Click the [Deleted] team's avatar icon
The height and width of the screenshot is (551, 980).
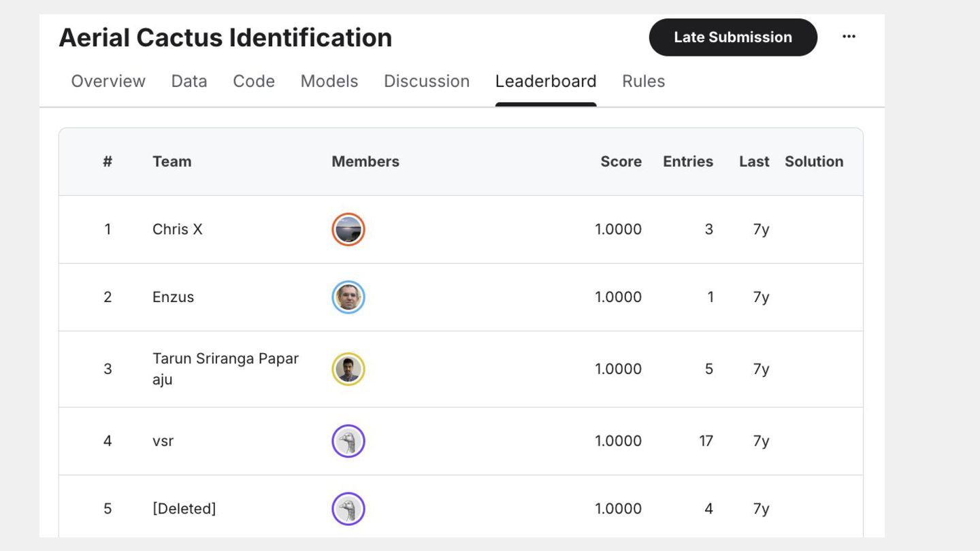coord(348,509)
